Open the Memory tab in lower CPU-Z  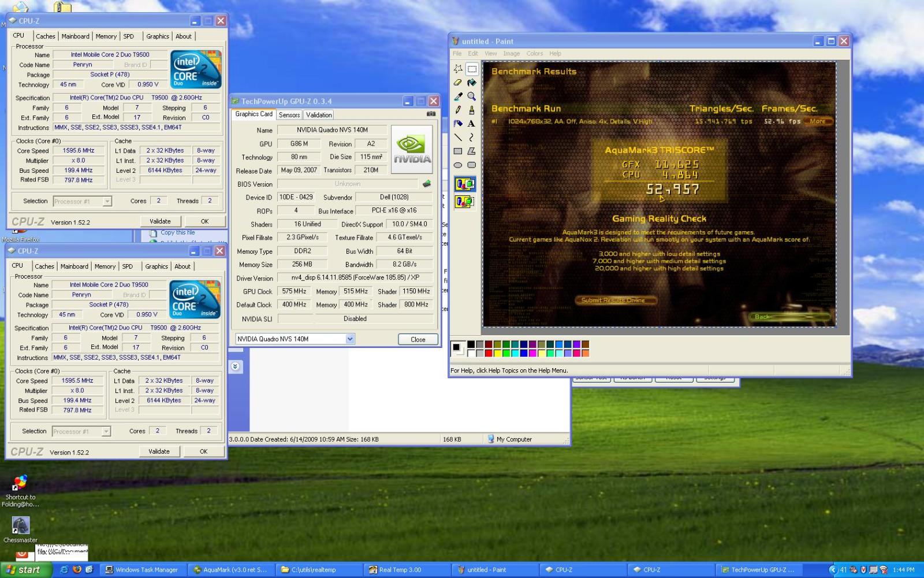pyautogui.click(x=105, y=266)
